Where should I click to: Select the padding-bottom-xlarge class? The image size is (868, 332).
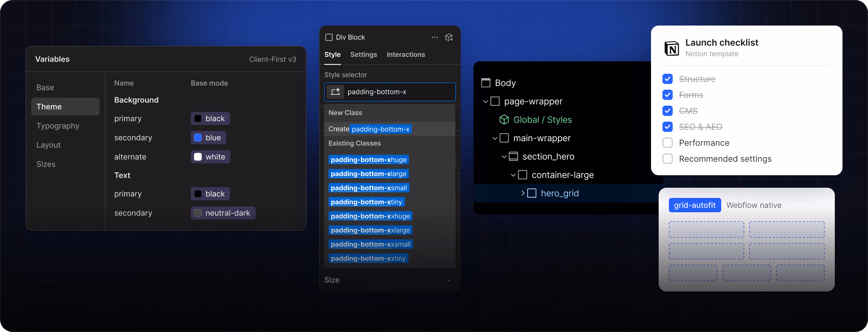pos(368,174)
